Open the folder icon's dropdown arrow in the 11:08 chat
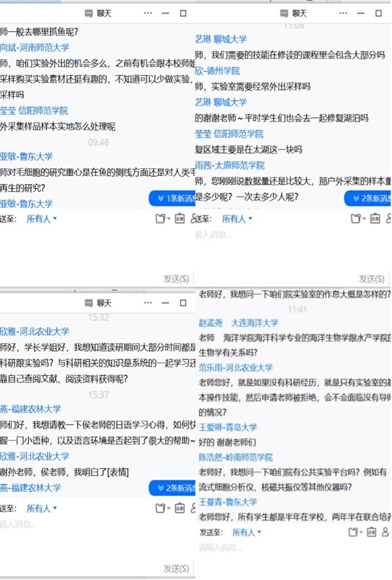The height and width of the screenshot is (580, 392). pyautogui.click(x=364, y=219)
